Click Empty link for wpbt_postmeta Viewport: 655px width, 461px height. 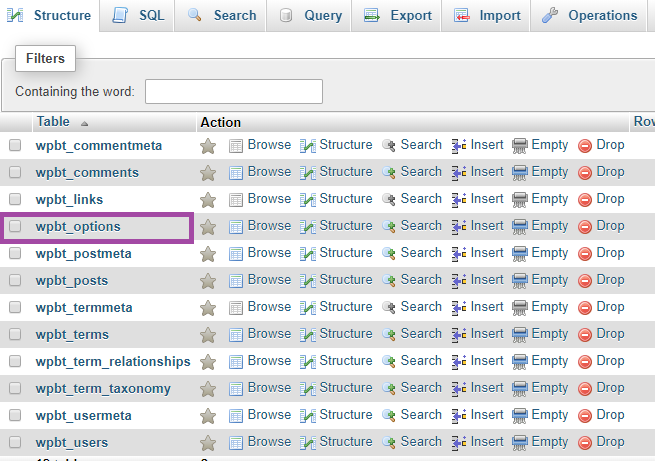tap(549, 253)
